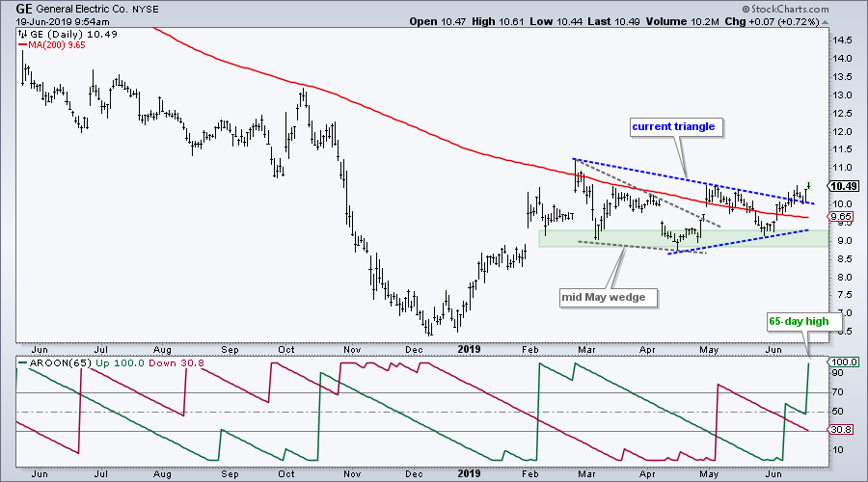Click the 12.0 price axis label
868x482 pixels.
point(841,132)
